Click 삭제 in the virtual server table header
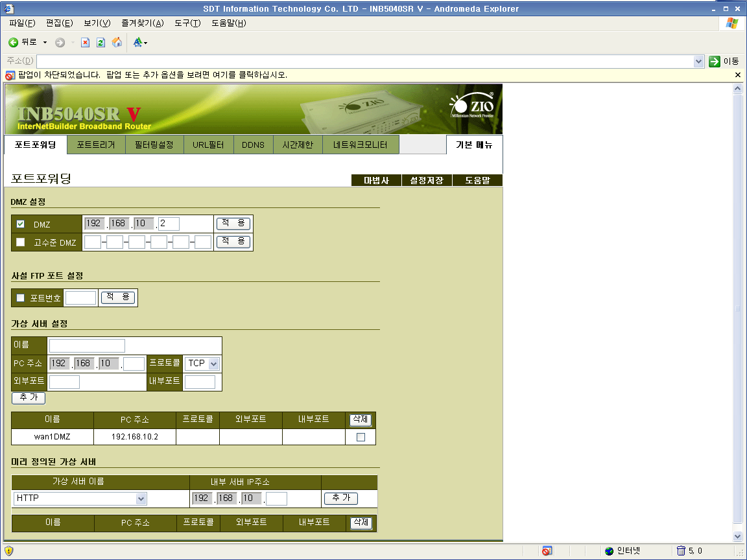 (361, 419)
